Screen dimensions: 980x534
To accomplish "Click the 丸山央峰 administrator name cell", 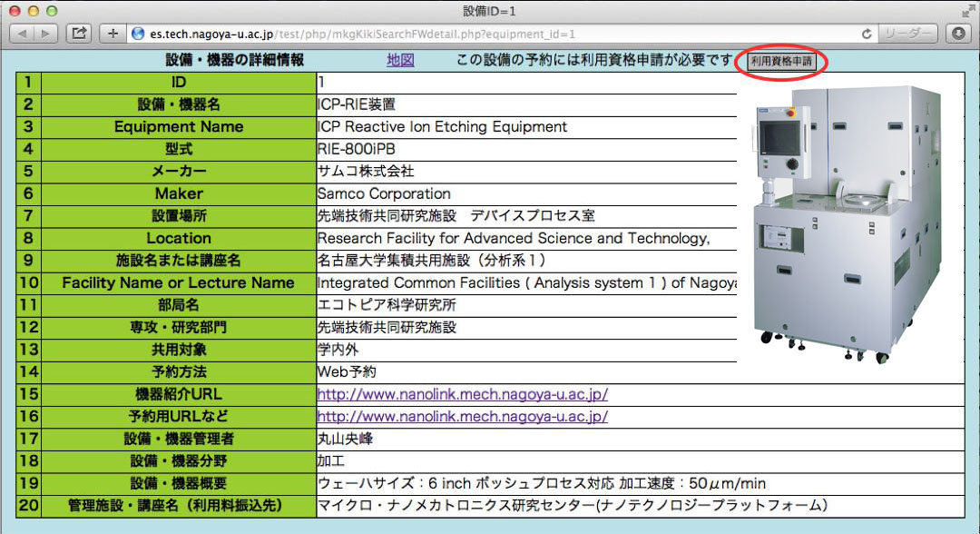I will click(x=345, y=439).
